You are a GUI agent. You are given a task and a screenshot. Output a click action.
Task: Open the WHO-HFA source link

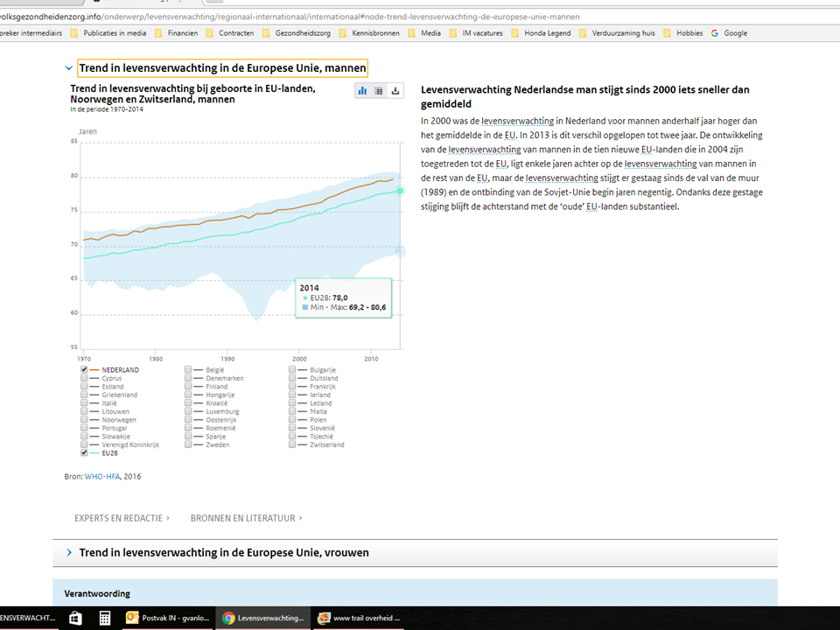pos(101,477)
